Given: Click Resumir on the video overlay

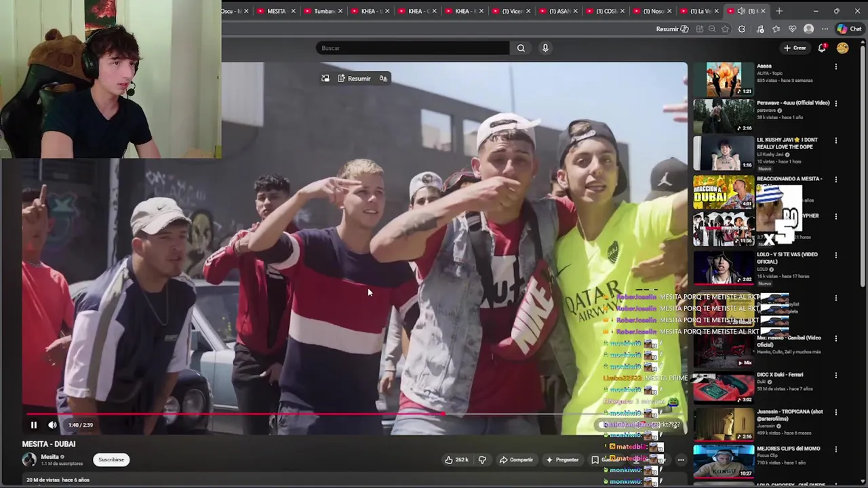Looking at the screenshot, I should [x=354, y=79].
